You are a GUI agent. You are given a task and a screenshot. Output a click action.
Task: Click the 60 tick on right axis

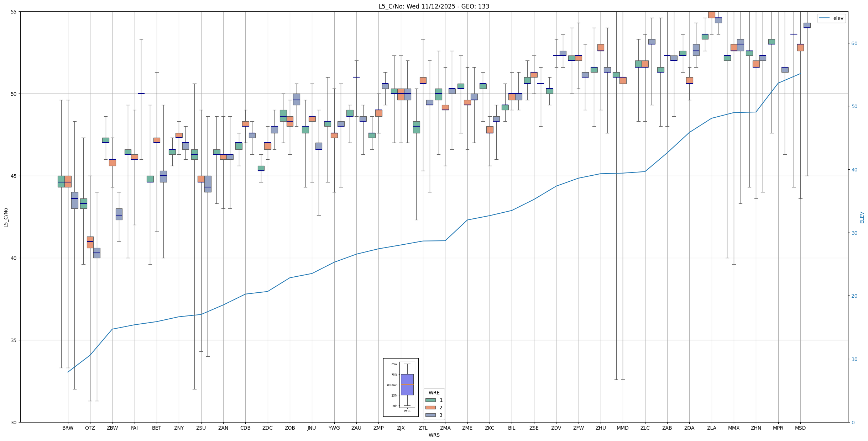pos(854,43)
